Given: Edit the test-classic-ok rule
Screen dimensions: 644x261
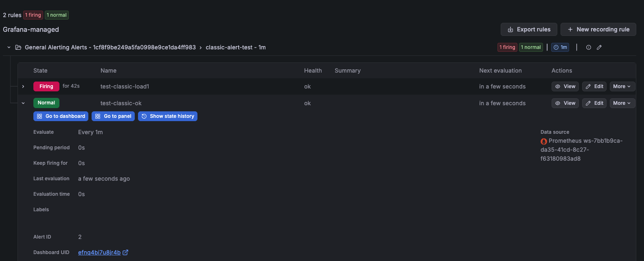Looking at the screenshot, I should tap(594, 103).
